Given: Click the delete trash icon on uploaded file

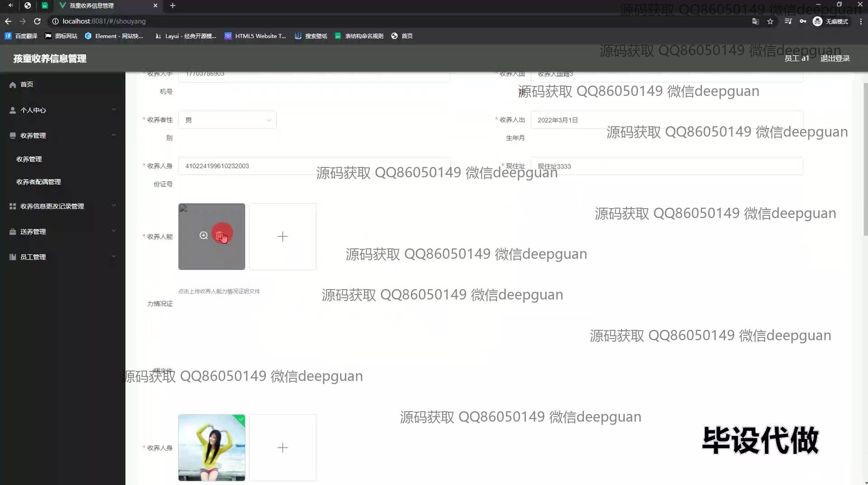Looking at the screenshot, I should click(220, 236).
